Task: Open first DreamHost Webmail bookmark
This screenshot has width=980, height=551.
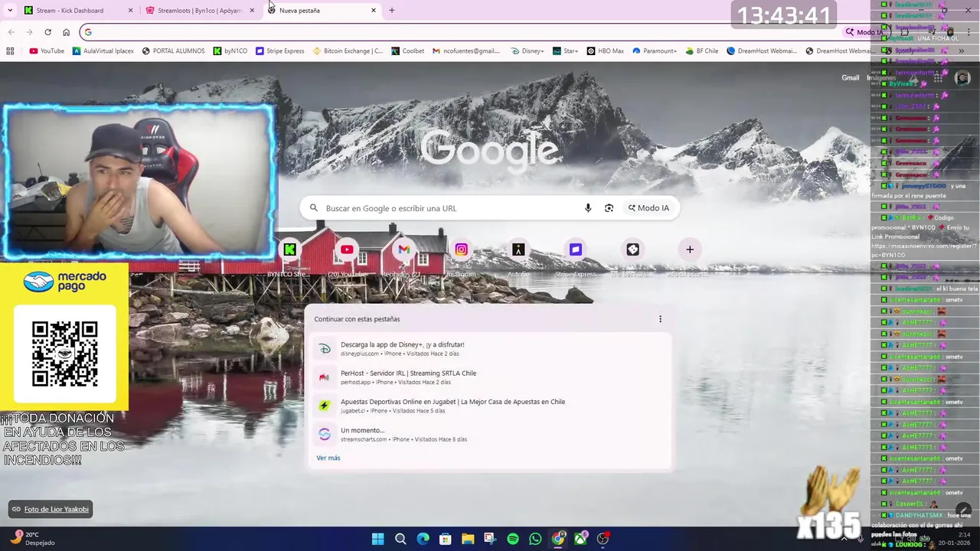Action: pos(762,51)
